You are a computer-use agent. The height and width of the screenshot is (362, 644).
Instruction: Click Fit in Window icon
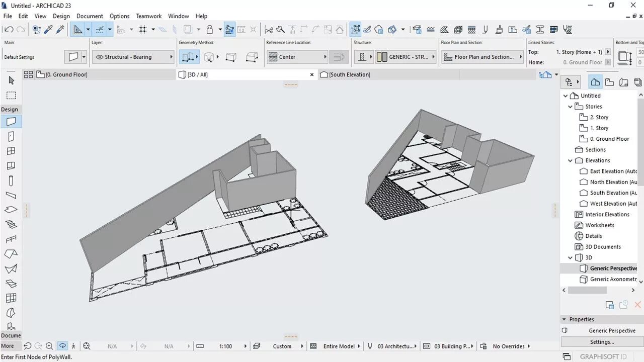click(x=87, y=346)
